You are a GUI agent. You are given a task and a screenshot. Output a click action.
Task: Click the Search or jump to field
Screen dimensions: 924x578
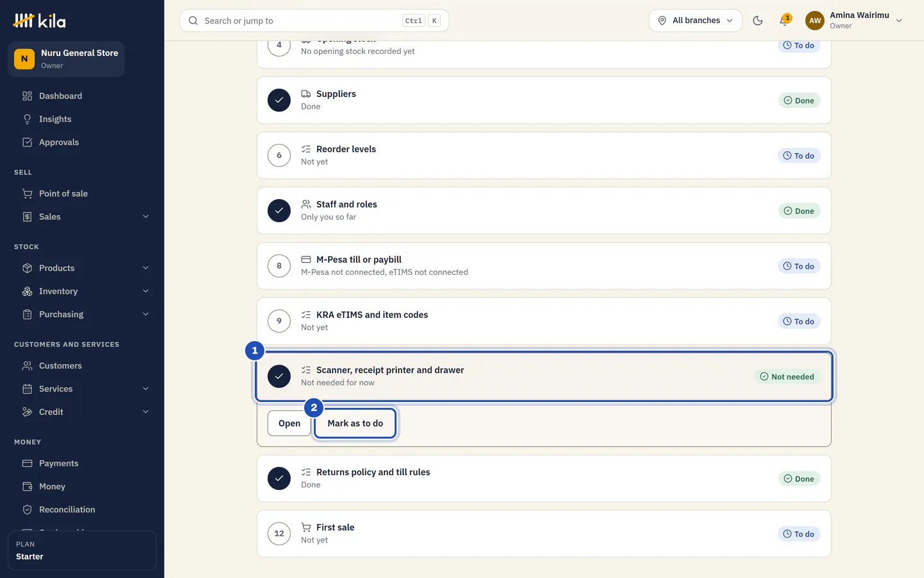(314, 21)
